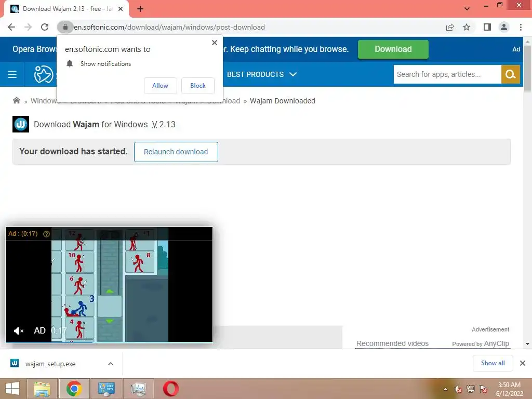Go forward with the browser arrow
The width and height of the screenshot is (532, 399).
click(28, 27)
